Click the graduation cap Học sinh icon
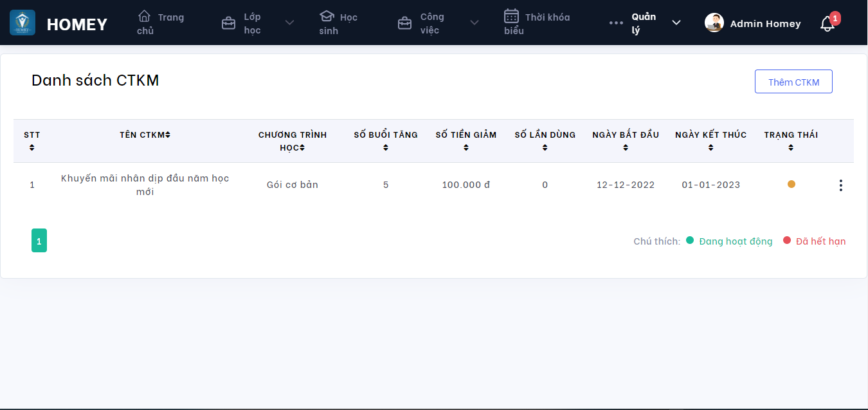 tap(327, 16)
